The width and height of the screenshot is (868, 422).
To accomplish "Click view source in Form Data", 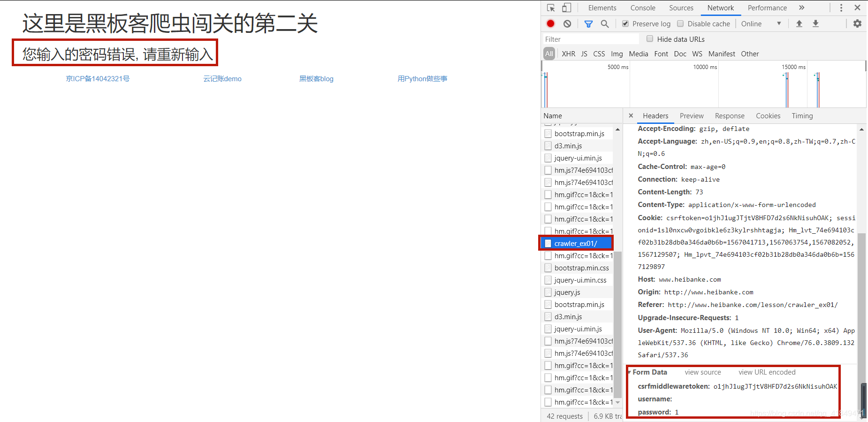I will click(x=703, y=372).
